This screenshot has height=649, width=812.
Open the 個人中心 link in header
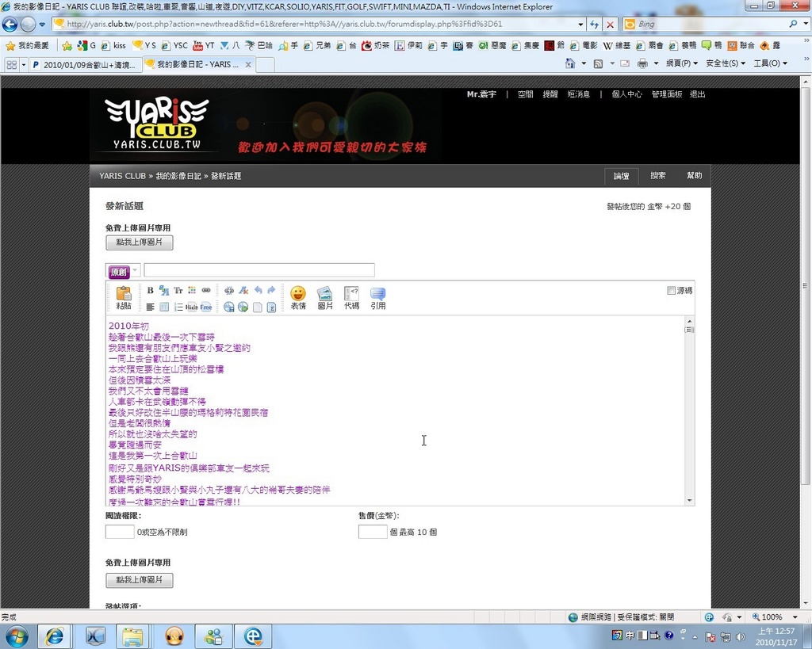click(626, 94)
